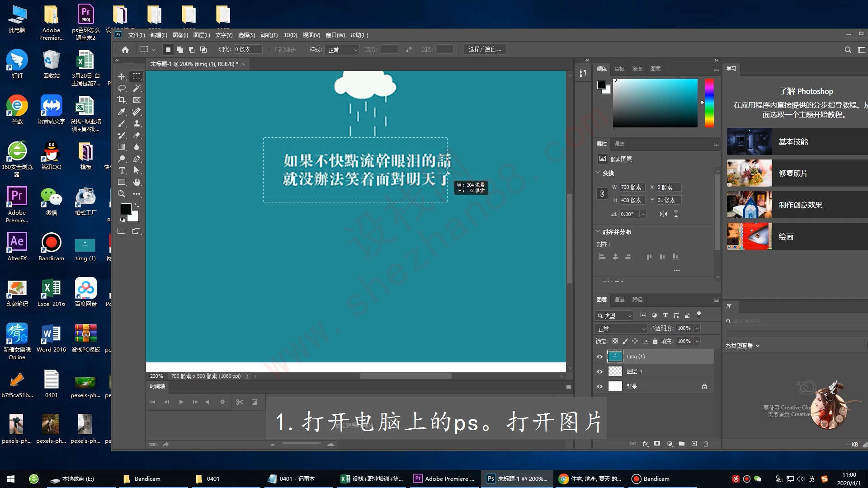Open the 按类型查看 library dropdown
Image resolution: width=868 pixels, height=488 pixels.
pyautogui.click(x=743, y=346)
